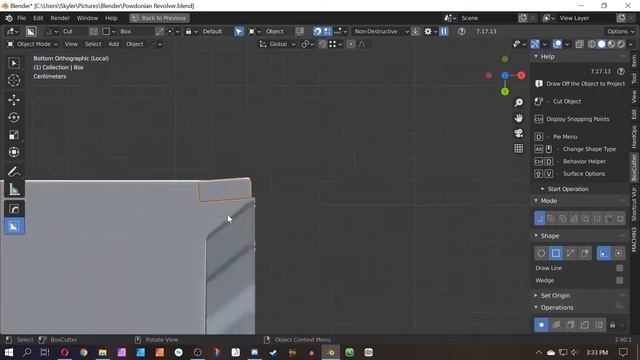Select the NGon shape icon
Viewport: 640px width, 360px height.
click(570, 253)
